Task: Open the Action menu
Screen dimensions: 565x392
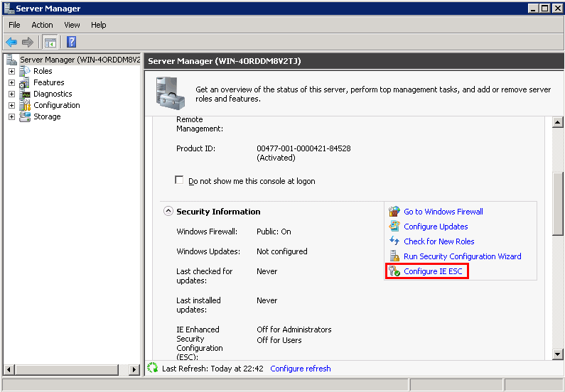Action: click(x=42, y=25)
